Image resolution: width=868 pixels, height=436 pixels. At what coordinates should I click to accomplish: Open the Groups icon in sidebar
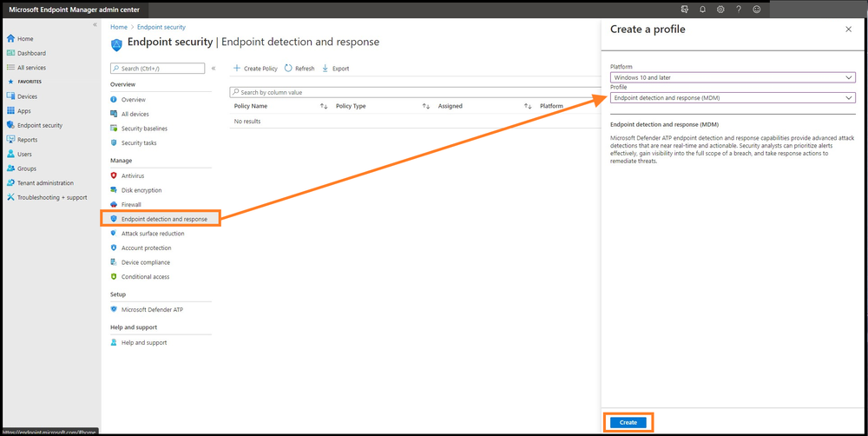click(10, 168)
